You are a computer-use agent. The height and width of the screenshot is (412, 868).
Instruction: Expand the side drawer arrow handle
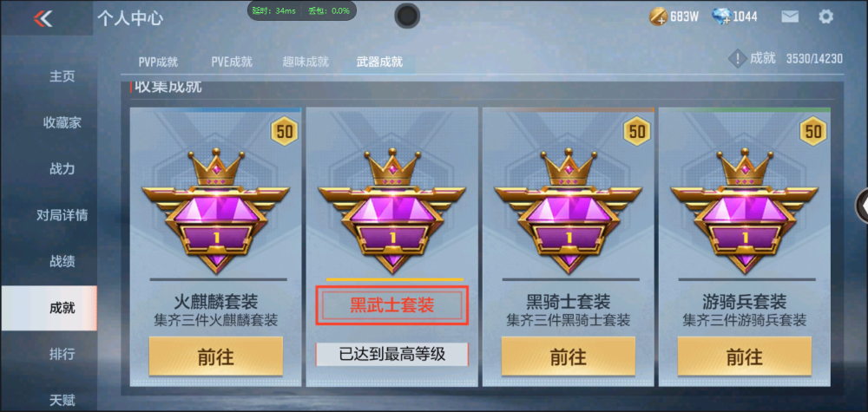pyautogui.click(x=863, y=206)
